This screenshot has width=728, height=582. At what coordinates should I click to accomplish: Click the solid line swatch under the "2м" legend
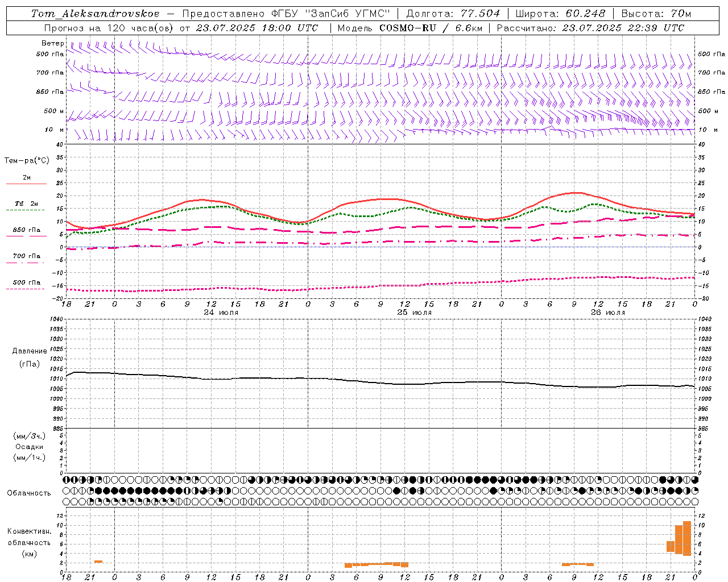[26, 184]
